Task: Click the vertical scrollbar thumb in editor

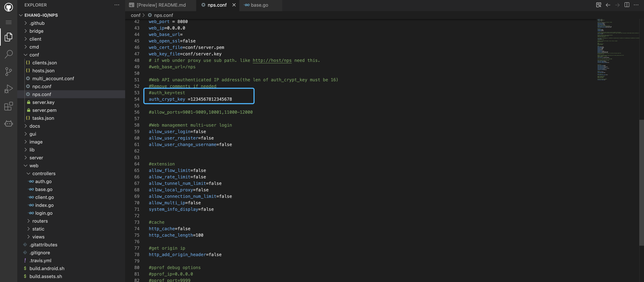Action: 641,183
